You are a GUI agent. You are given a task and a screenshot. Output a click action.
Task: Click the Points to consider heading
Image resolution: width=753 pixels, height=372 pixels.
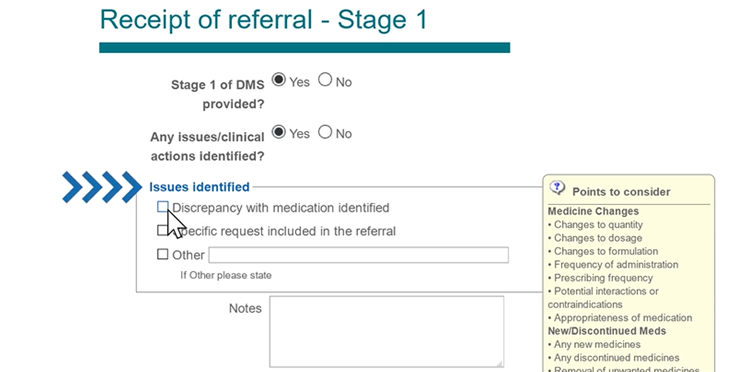(621, 192)
